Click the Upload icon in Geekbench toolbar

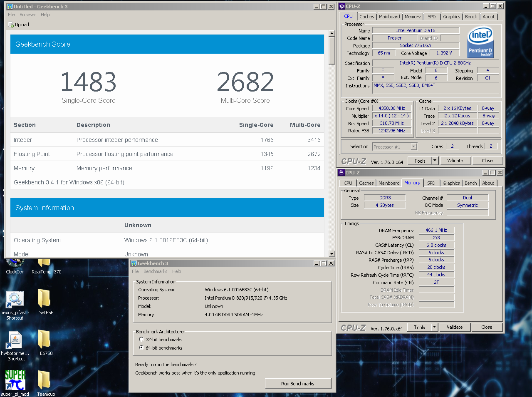(x=11, y=25)
